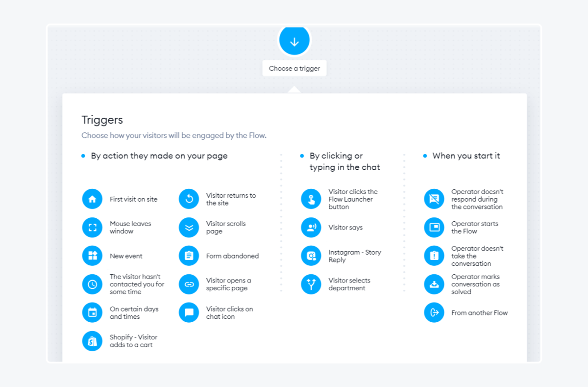
Task: Select the Visitor opens a specific page link icon
Action: 189,284
